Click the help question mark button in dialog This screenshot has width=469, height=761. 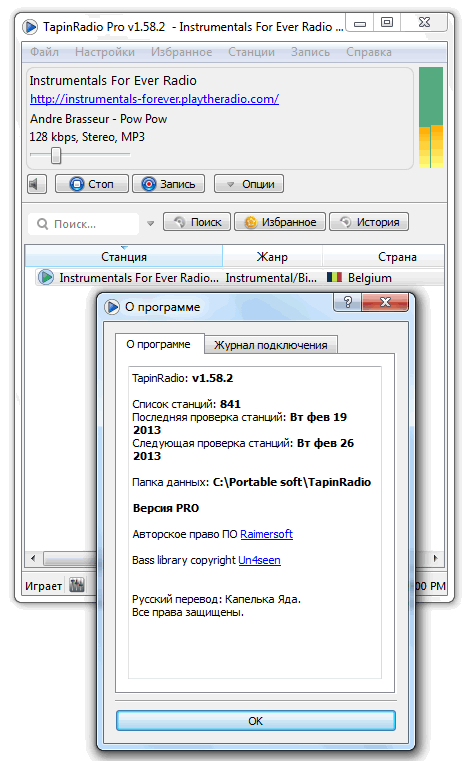[348, 302]
